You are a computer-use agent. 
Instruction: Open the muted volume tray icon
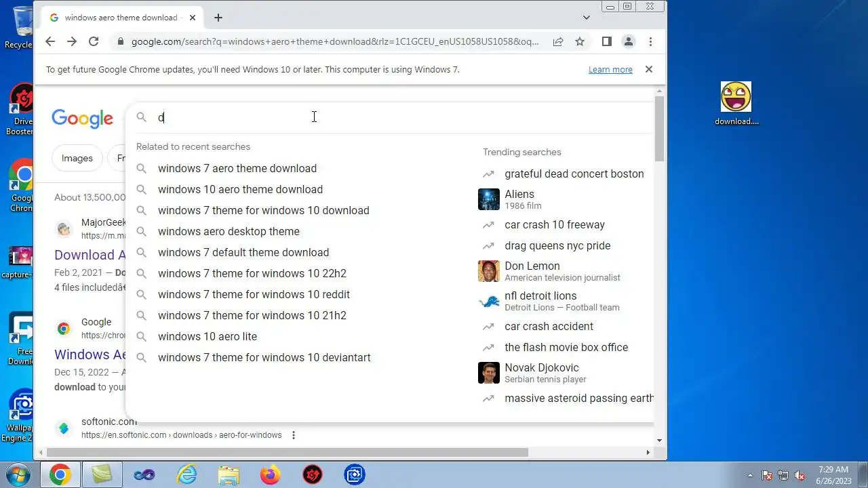coord(800,475)
